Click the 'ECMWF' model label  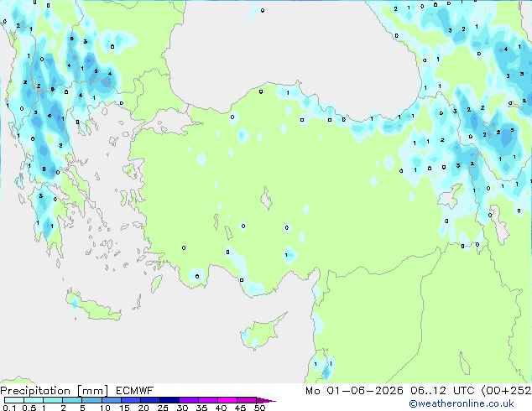pos(135,391)
